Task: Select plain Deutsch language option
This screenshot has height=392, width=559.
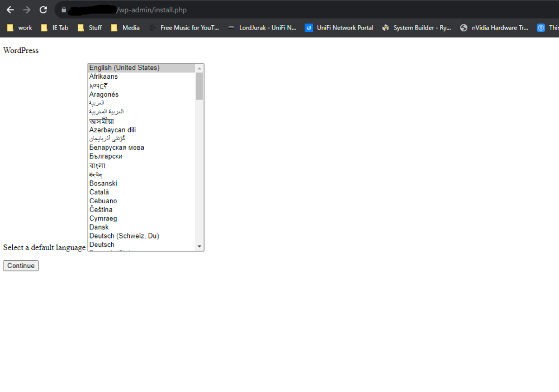Action: pyautogui.click(x=141, y=245)
